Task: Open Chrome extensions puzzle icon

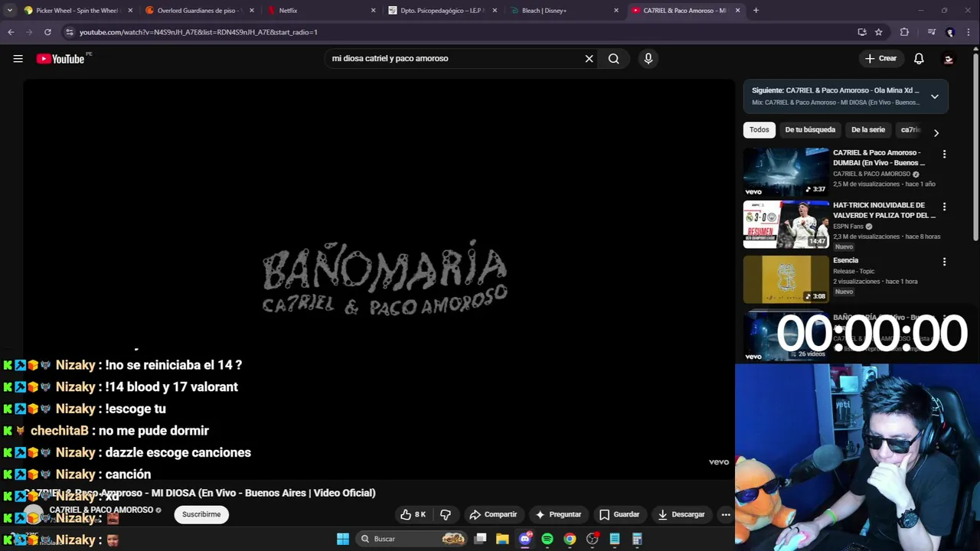Action: pyautogui.click(x=904, y=32)
